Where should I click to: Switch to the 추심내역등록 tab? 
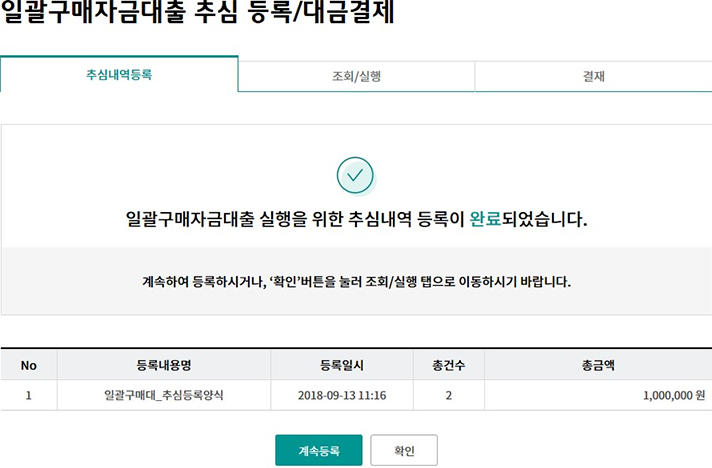[x=119, y=75]
